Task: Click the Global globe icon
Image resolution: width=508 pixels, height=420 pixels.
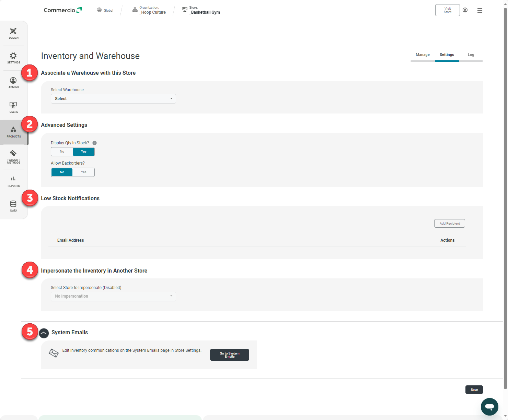Action: pos(99,10)
